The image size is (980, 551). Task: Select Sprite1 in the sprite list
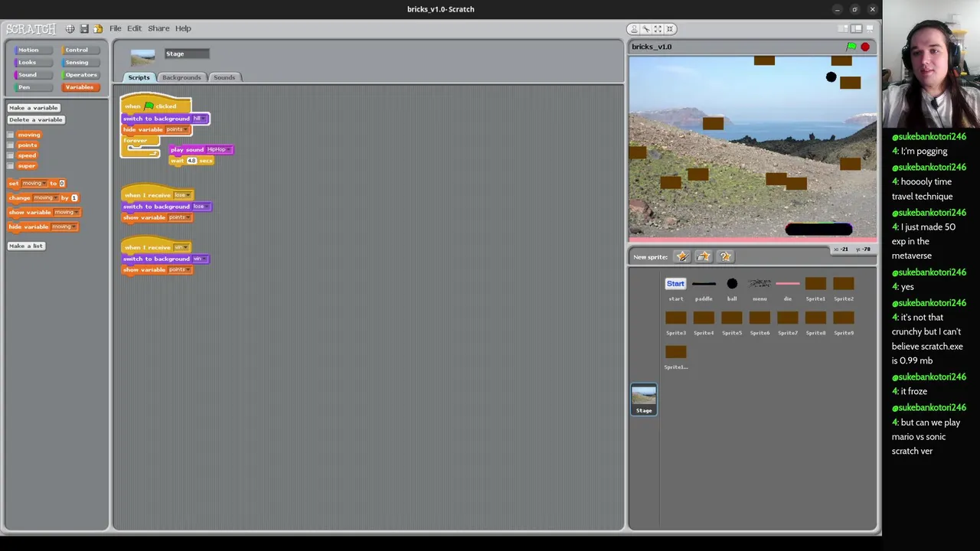pos(815,289)
